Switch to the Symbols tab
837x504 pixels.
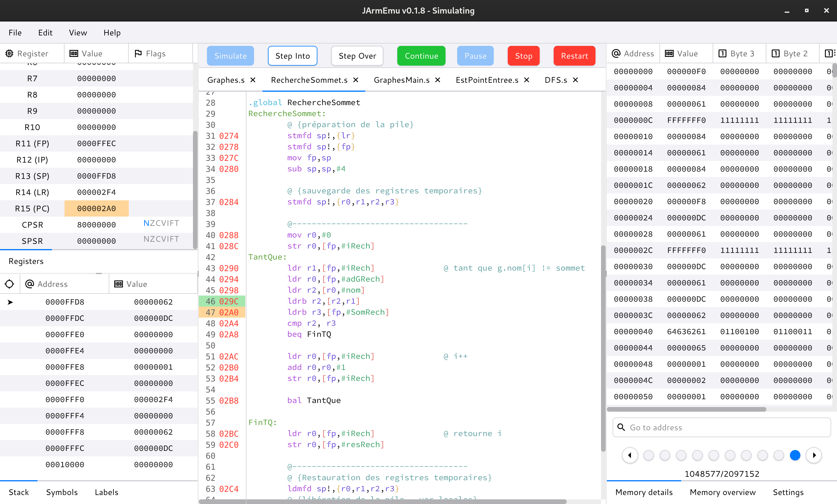[62, 492]
